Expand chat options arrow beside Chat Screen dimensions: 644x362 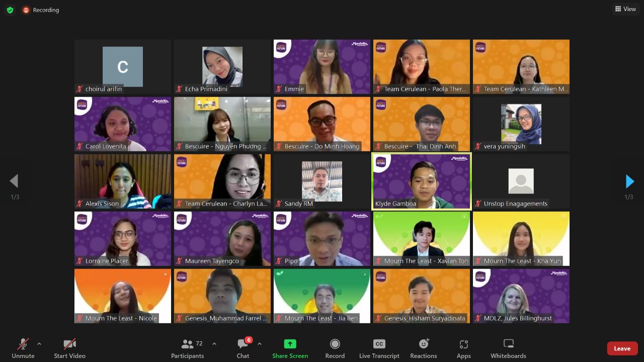coord(260,344)
